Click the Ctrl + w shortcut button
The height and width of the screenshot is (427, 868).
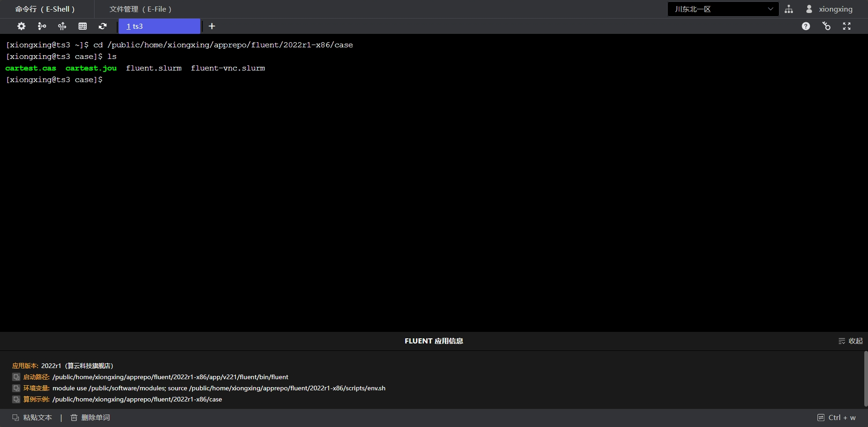click(x=836, y=418)
